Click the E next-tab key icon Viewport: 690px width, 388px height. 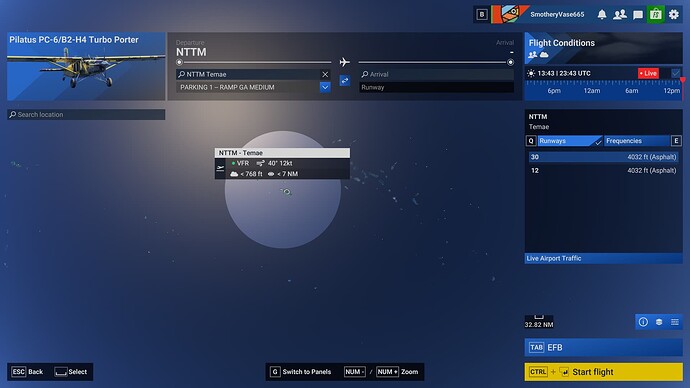[676, 141]
